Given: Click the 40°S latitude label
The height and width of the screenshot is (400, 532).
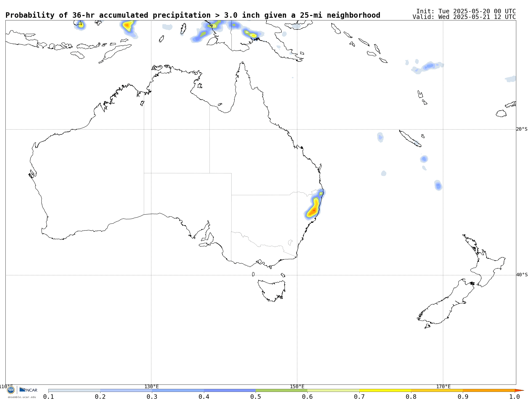Looking at the screenshot, I should click(522, 275).
